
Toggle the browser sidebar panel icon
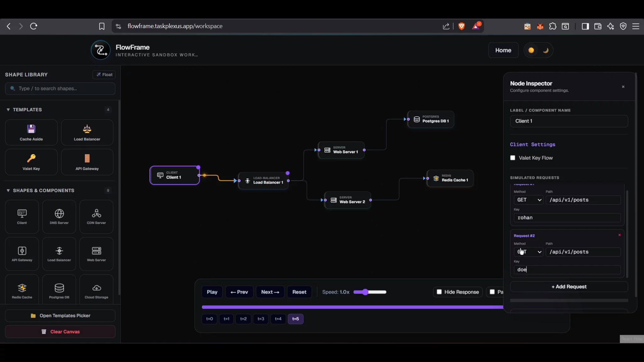click(x=585, y=26)
